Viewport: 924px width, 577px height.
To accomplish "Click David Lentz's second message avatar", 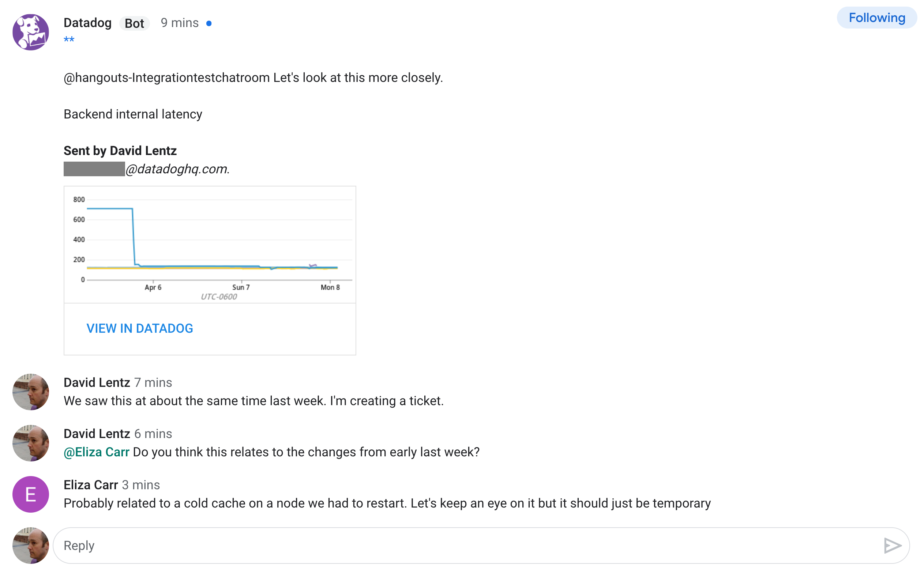I will [30, 443].
